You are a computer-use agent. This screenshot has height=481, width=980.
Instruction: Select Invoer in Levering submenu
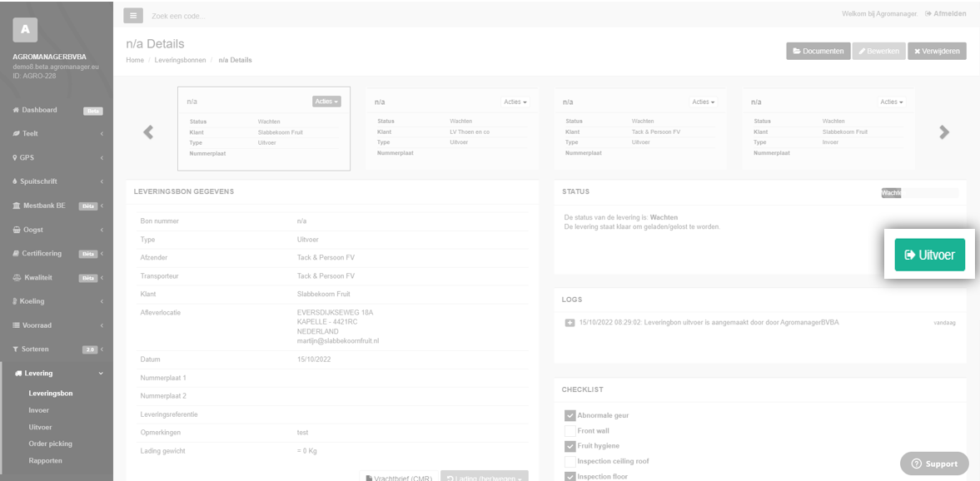pyautogui.click(x=39, y=410)
